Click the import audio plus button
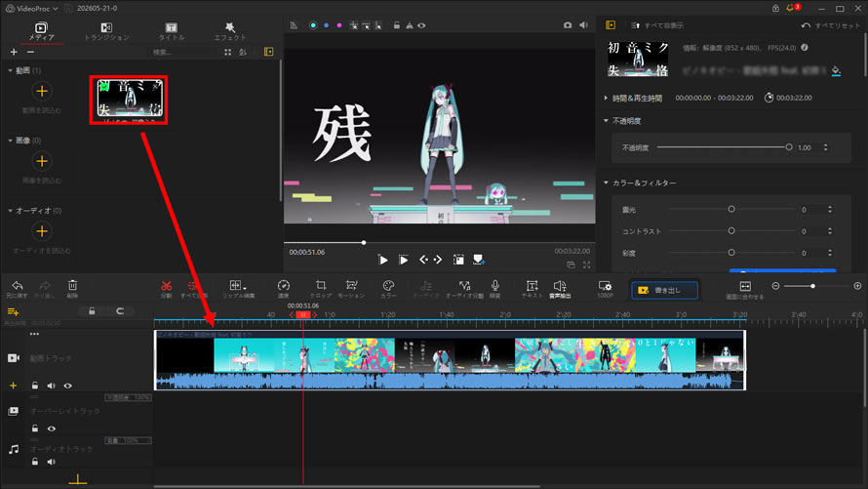 (x=42, y=231)
